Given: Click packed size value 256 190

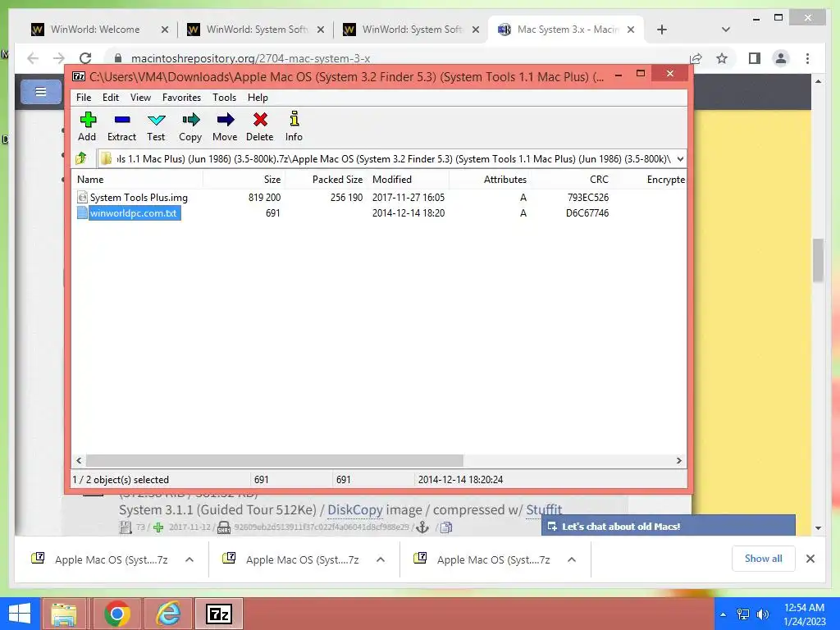Looking at the screenshot, I should 347,197.
